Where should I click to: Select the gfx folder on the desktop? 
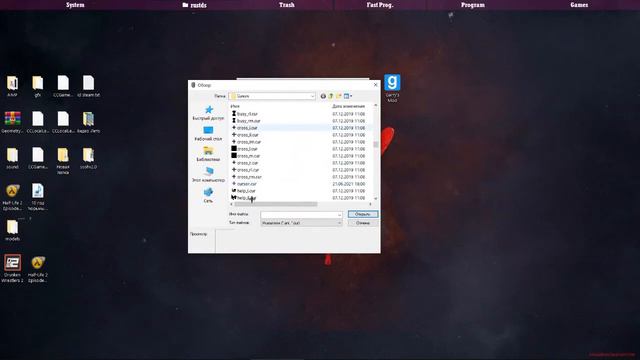point(38,86)
